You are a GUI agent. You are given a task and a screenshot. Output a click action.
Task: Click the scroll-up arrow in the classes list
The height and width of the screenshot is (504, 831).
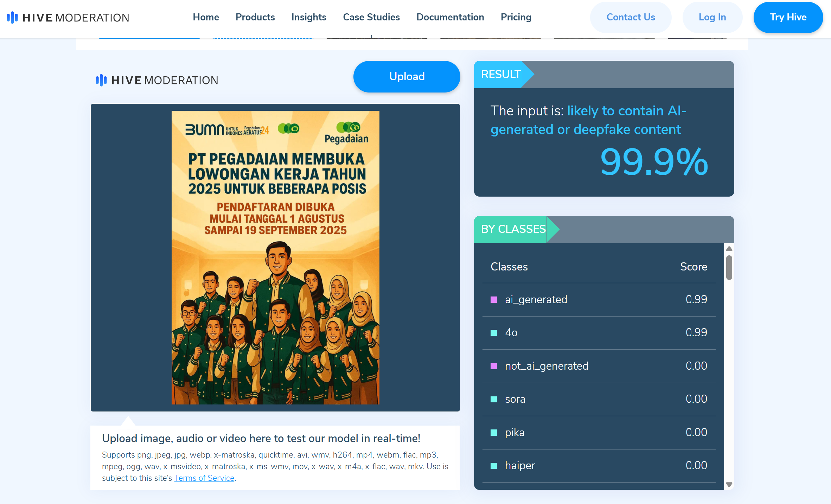729,249
